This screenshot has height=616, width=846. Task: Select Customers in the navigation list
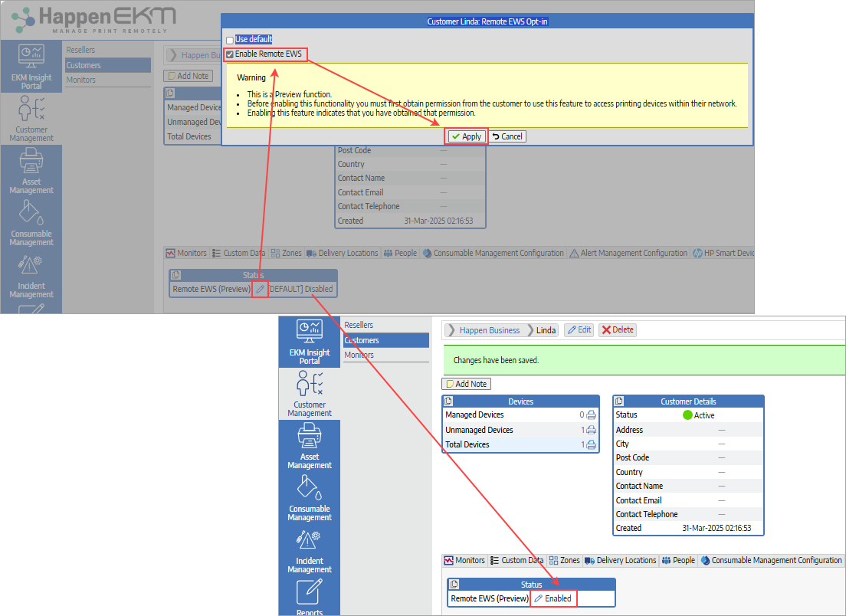(x=385, y=339)
